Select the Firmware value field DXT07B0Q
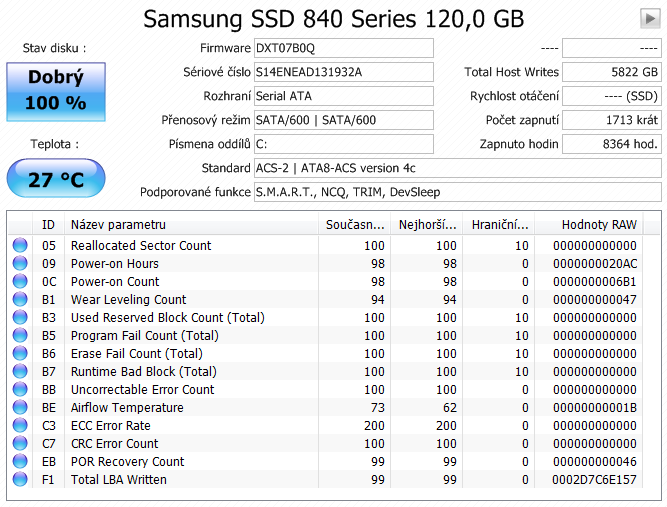 (343, 48)
